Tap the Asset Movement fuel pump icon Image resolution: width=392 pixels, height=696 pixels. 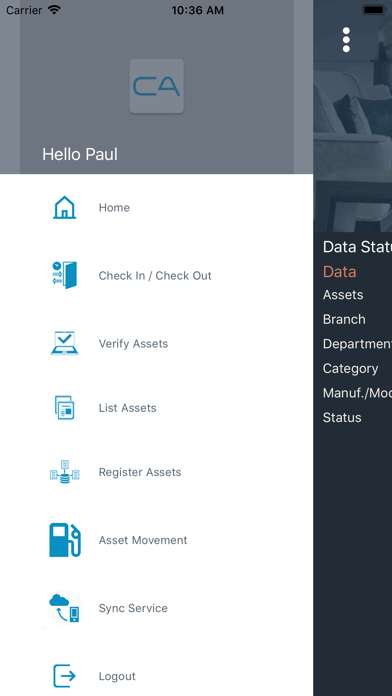[x=65, y=540]
